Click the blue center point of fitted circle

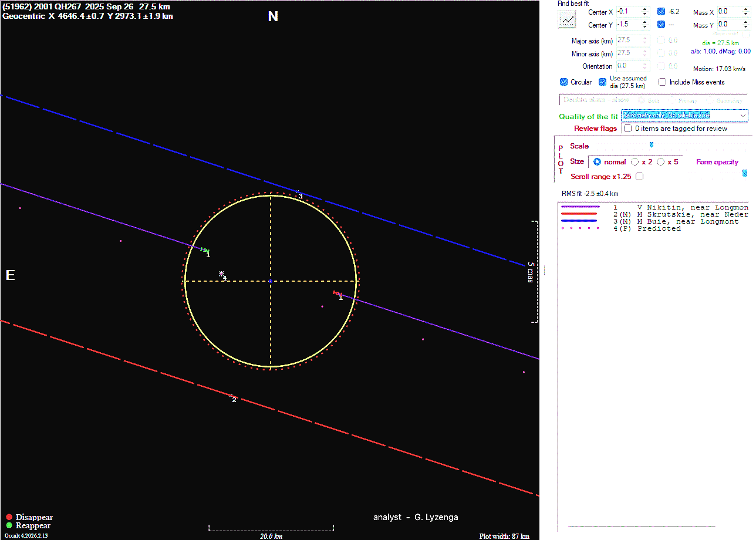click(270, 281)
